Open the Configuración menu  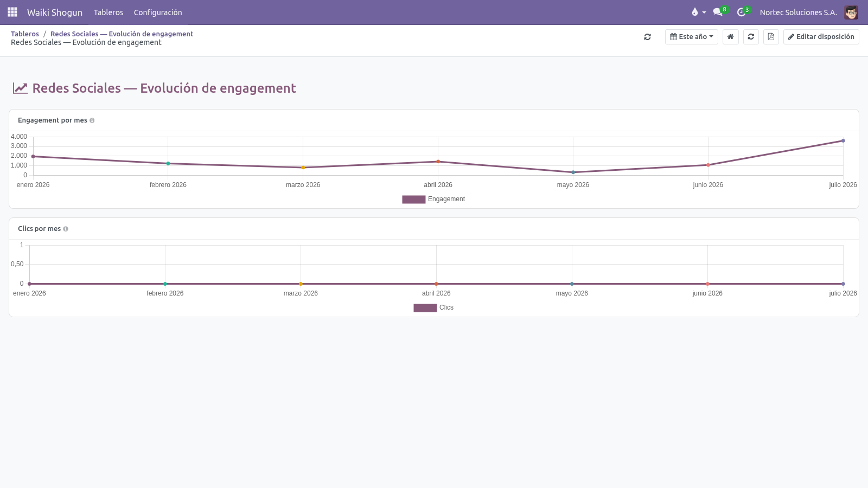coord(158,12)
